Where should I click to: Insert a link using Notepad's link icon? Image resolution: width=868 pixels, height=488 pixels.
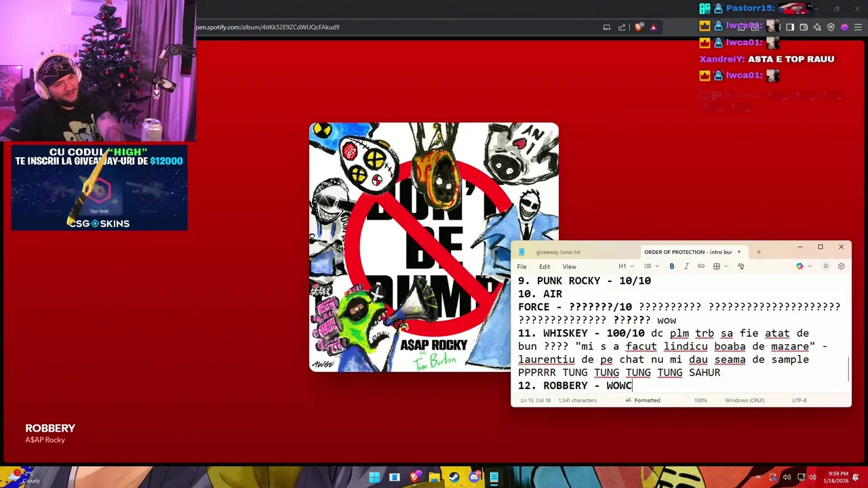(701, 266)
